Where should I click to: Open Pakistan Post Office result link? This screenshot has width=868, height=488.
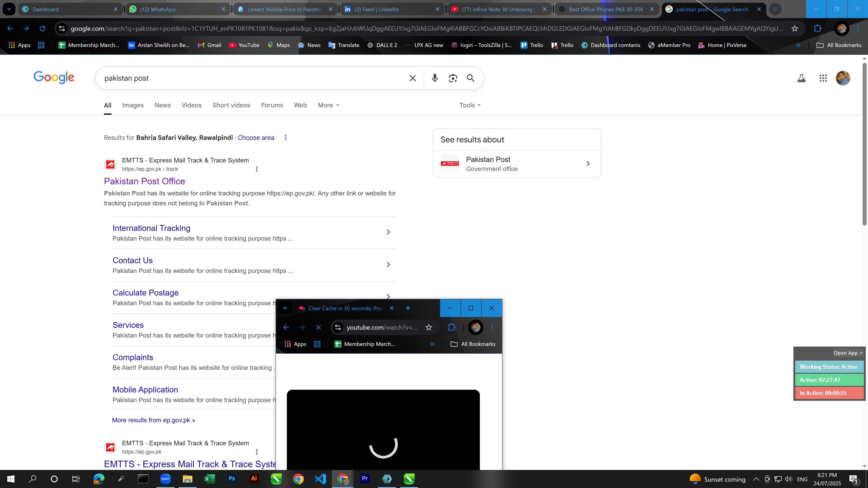[144, 181]
